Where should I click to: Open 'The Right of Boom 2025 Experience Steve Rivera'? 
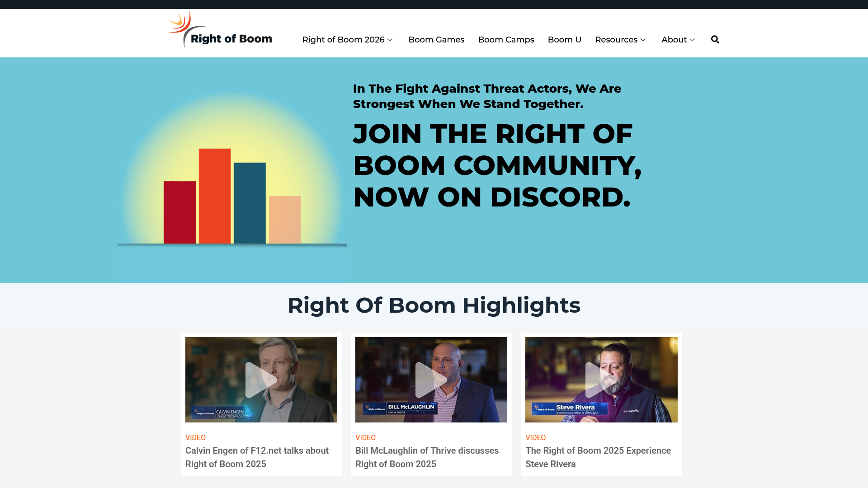pos(598,457)
